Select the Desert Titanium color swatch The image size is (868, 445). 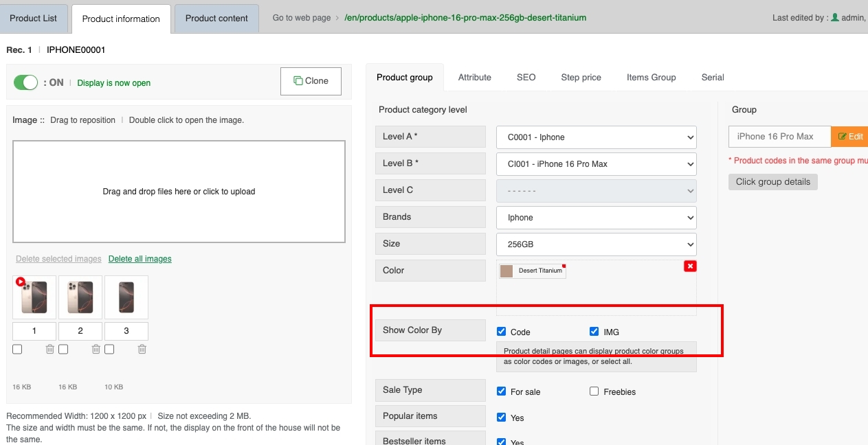click(533, 271)
